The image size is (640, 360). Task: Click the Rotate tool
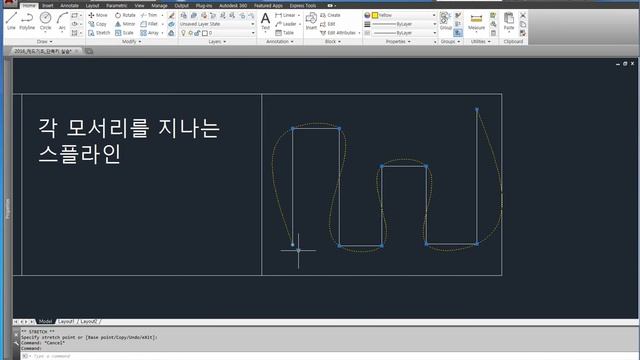click(125, 15)
